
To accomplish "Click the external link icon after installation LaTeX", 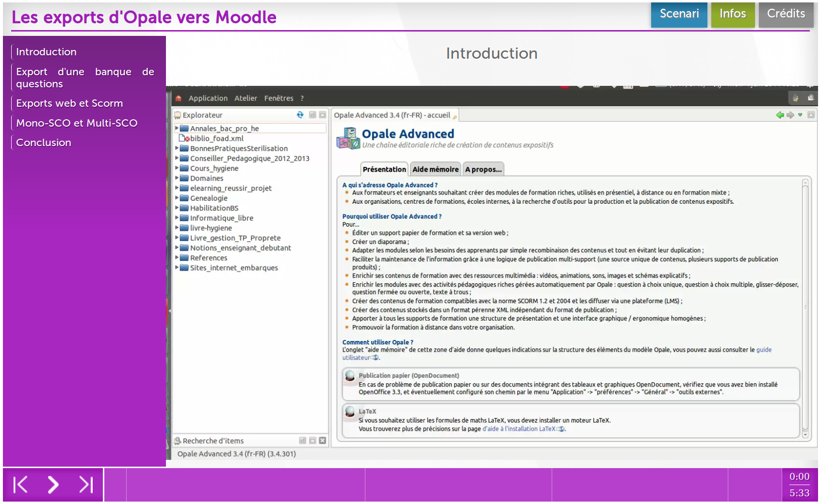I will point(560,429).
